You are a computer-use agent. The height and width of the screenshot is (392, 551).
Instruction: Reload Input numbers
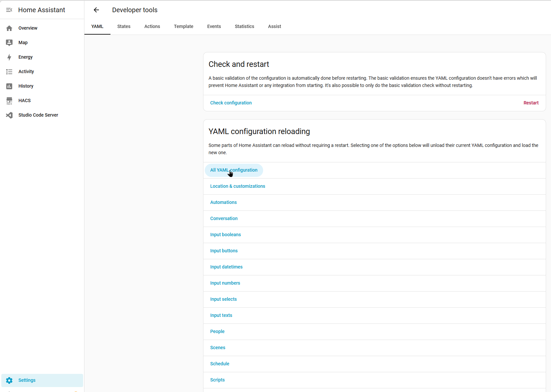pyautogui.click(x=225, y=283)
